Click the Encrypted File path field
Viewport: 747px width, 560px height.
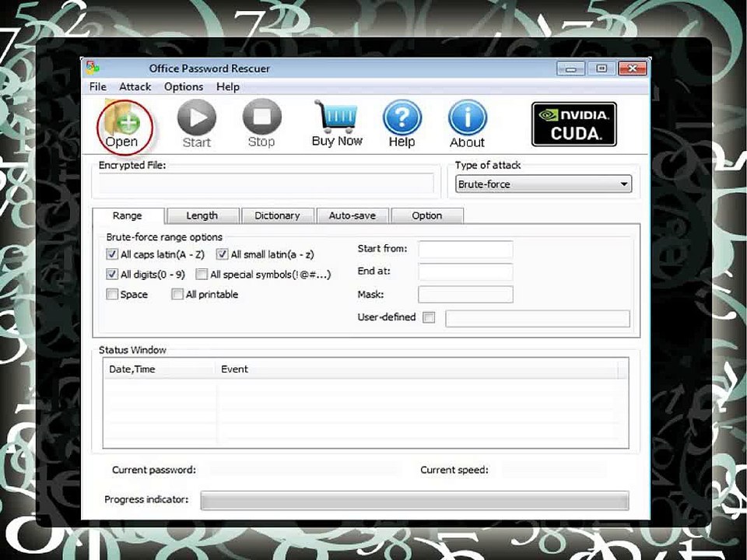pyautogui.click(x=266, y=184)
